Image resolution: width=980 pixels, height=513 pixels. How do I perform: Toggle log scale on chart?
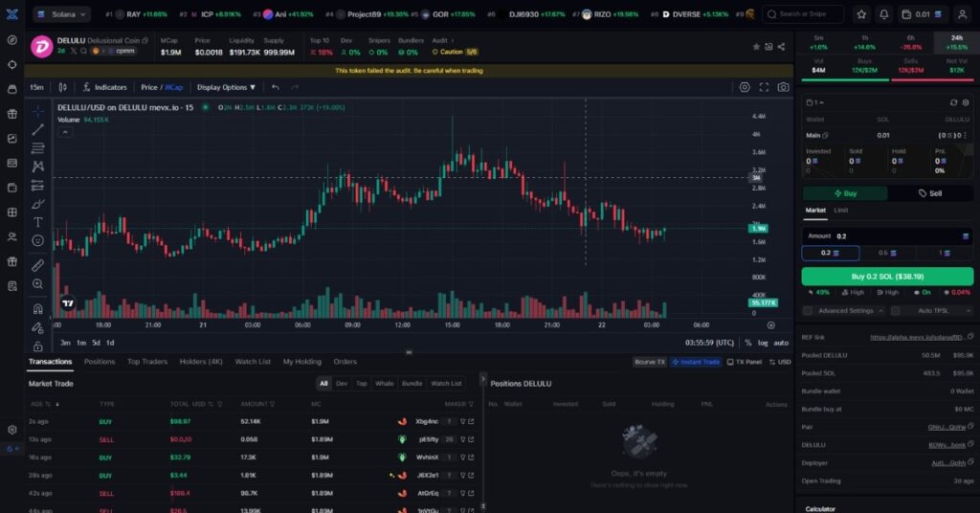(x=763, y=343)
